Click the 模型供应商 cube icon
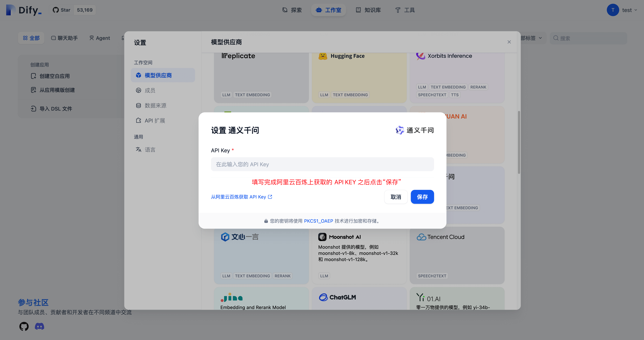Screen dimensions: 644x340 coord(138,75)
